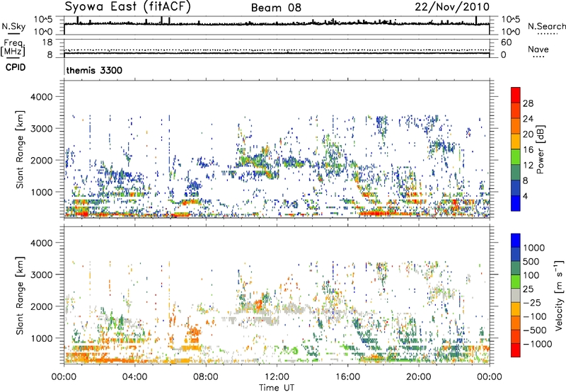Select the 'Freq. [MHz]' axis label

[x=13, y=48]
